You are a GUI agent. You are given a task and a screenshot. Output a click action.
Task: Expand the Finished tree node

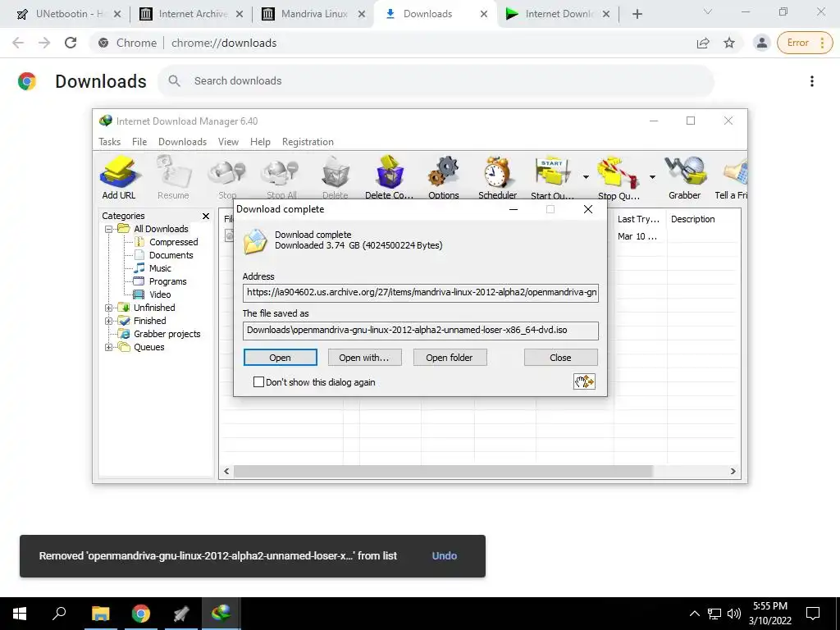click(x=109, y=321)
